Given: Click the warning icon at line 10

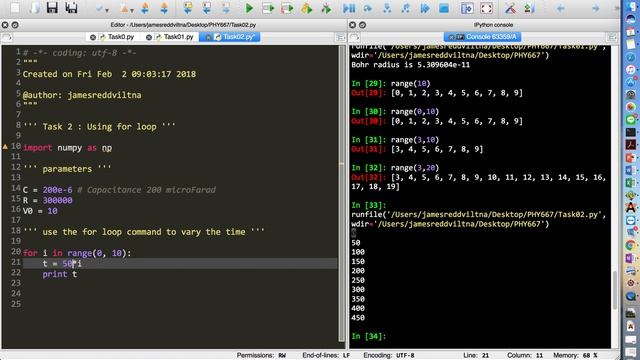Looking at the screenshot, I should [5, 146].
